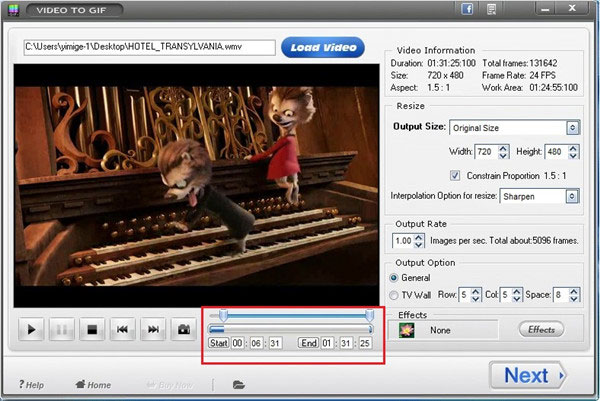The image size is (600, 401).
Task: Click the app logo icon in title bar
Action: [x=13, y=10]
